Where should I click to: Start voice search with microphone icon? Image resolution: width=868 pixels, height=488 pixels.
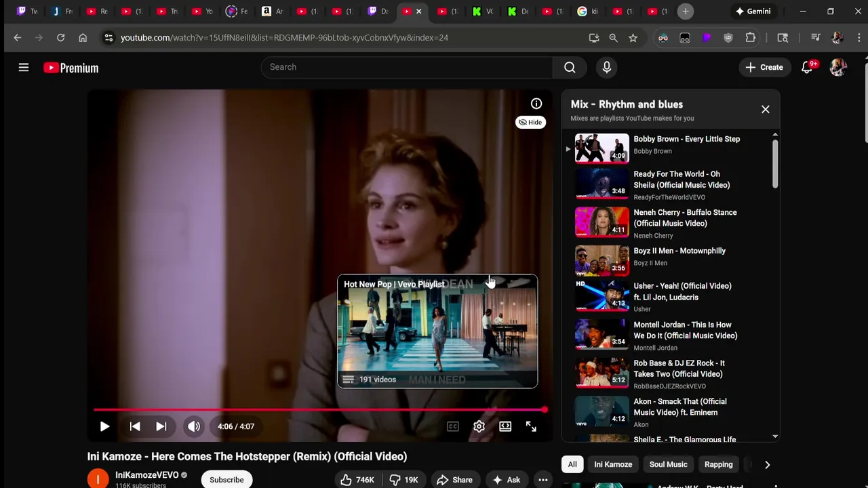(606, 67)
